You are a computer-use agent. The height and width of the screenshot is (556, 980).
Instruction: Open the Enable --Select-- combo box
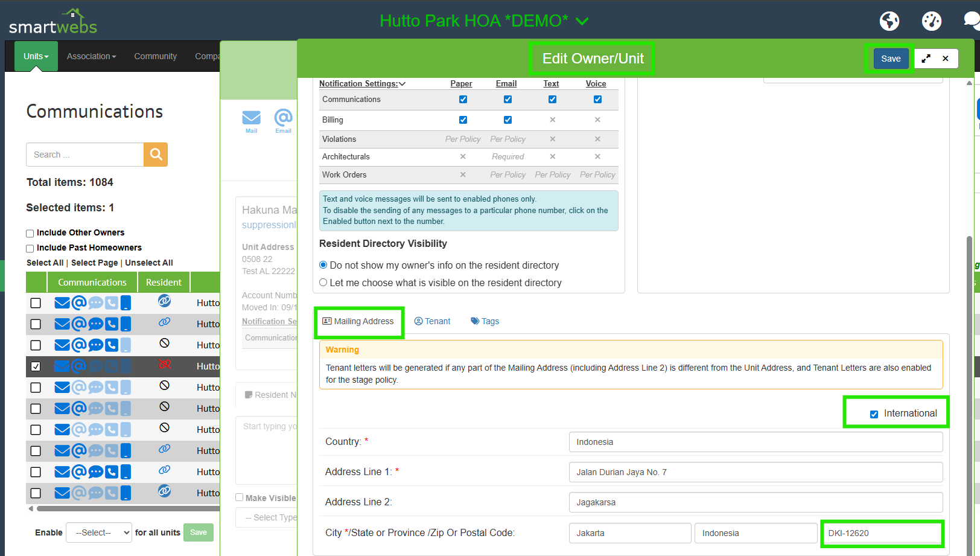[99, 532]
